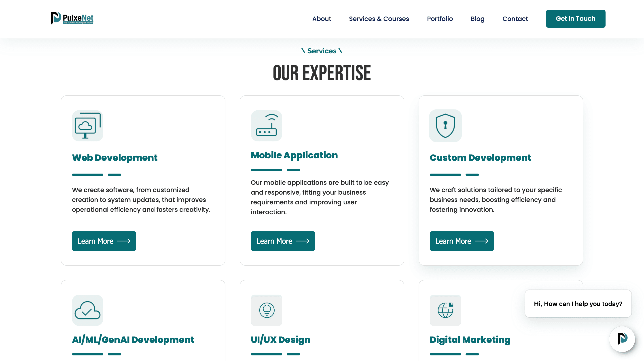The image size is (644, 361).
Task: Open Services & Courses menu
Action: pyautogui.click(x=379, y=19)
